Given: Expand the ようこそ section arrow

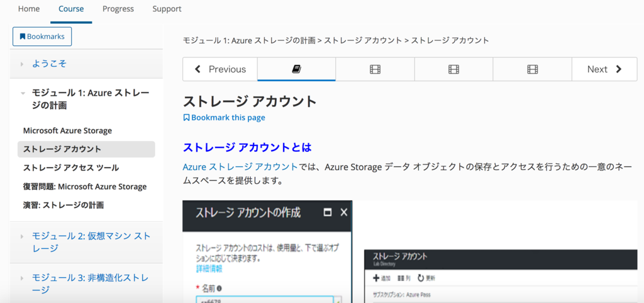Looking at the screenshot, I should [22, 64].
